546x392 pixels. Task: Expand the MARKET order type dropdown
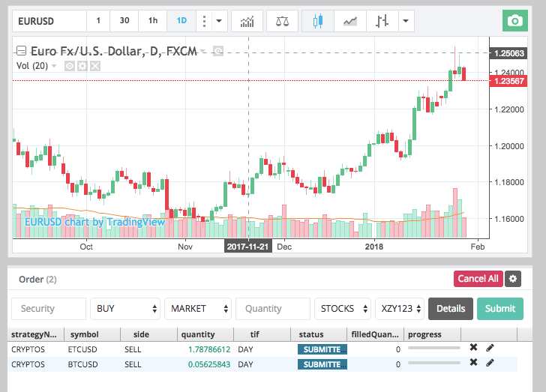tap(198, 308)
